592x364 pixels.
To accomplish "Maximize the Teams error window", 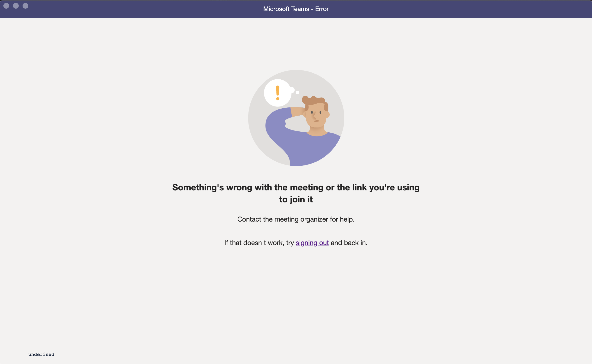I will click(x=25, y=6).
